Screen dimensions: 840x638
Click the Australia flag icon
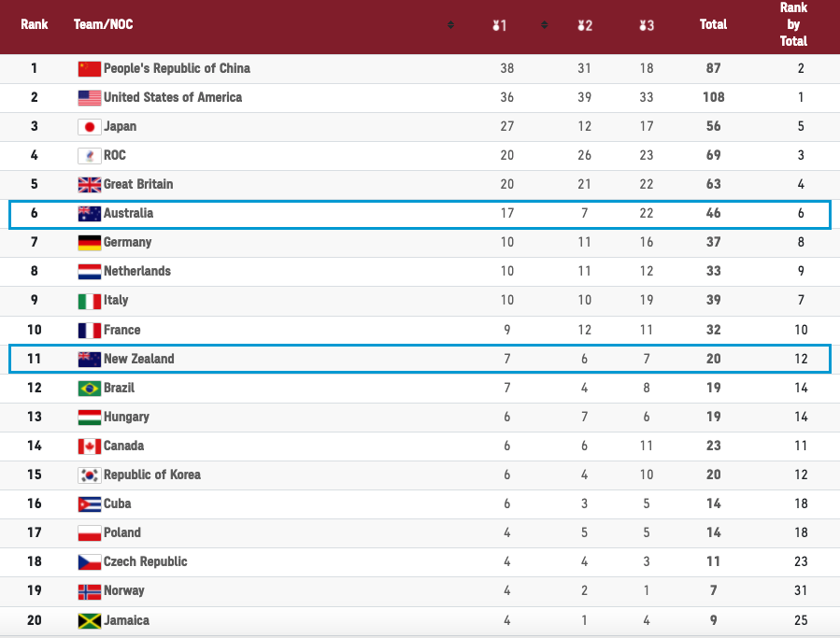(89, 214)
